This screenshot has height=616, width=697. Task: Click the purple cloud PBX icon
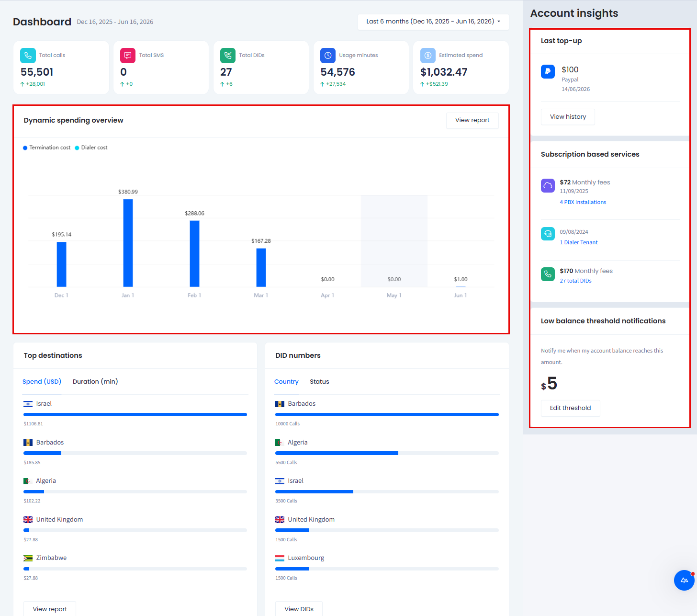[x=548, y=185]
